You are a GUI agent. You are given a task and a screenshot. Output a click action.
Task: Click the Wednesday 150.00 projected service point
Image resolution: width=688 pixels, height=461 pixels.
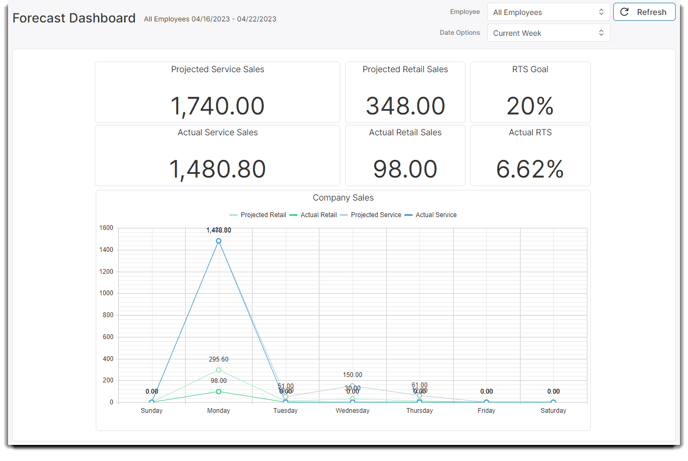pyautogui.click(x=352, y=386)
